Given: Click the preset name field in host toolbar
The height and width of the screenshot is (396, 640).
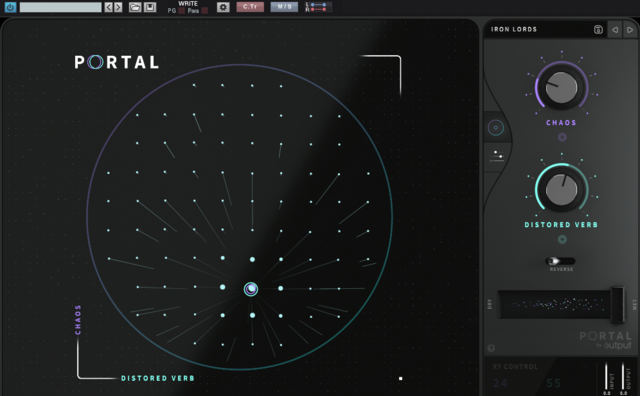Looking at the screenshot, I should (x=60, y=7).
